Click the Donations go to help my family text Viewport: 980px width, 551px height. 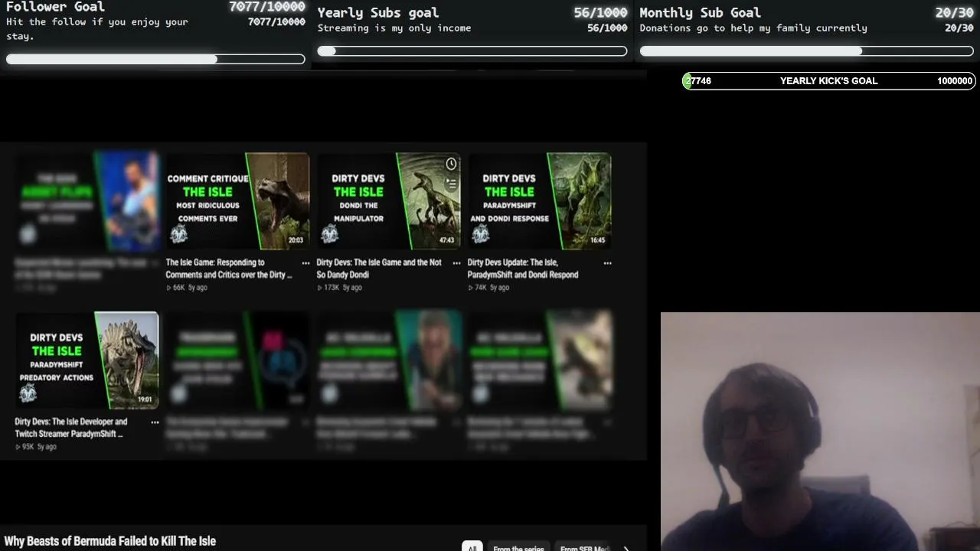[753, 28]
